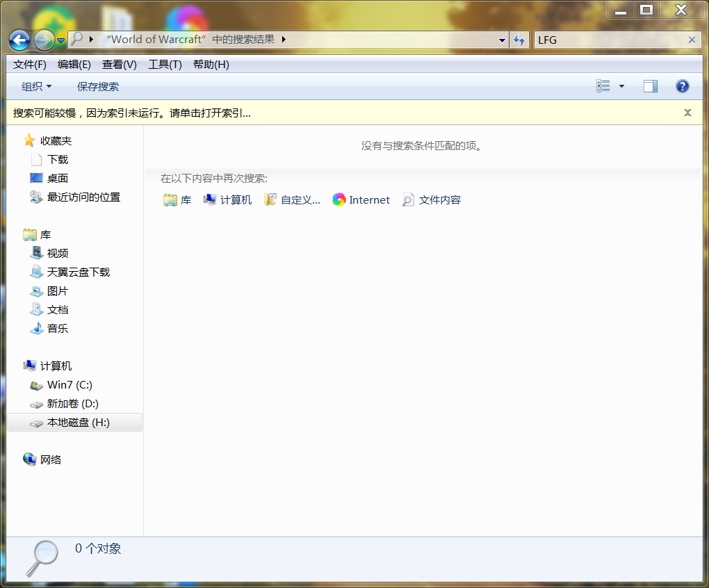Refresh the search with the address bar icon
This screenshot has width=709, height=588.
coord(519,40)
